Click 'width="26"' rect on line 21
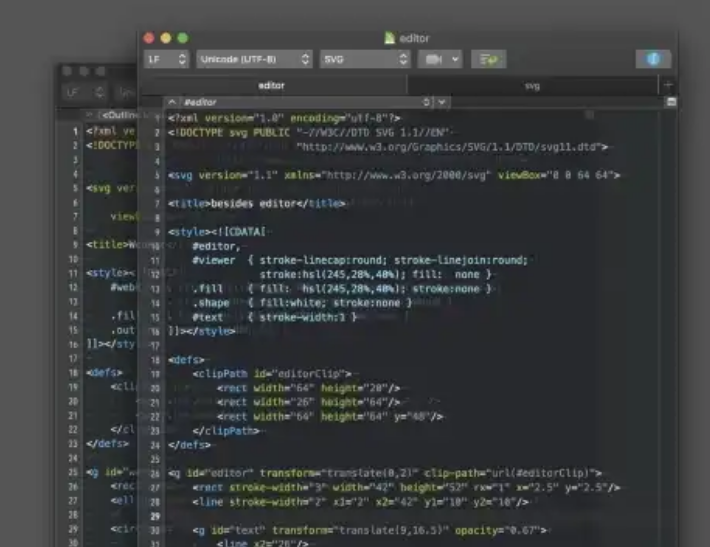 pos(284,403)
